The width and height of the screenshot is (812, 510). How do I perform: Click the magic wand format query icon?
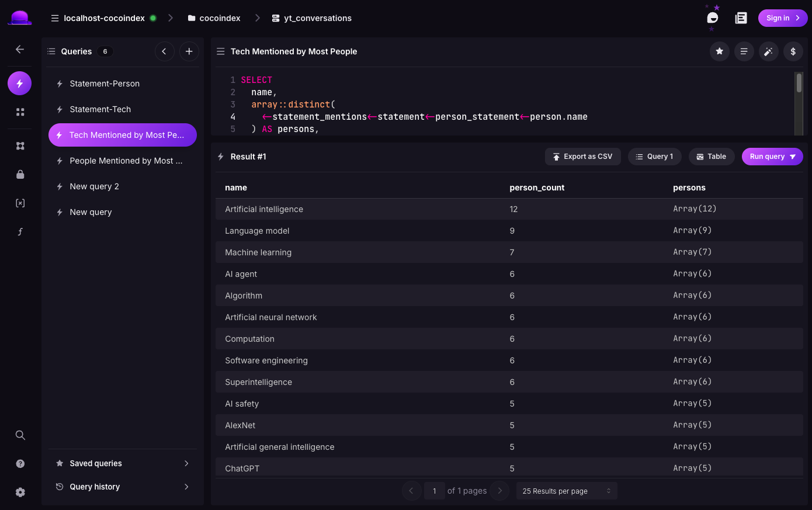coord(768,51)
